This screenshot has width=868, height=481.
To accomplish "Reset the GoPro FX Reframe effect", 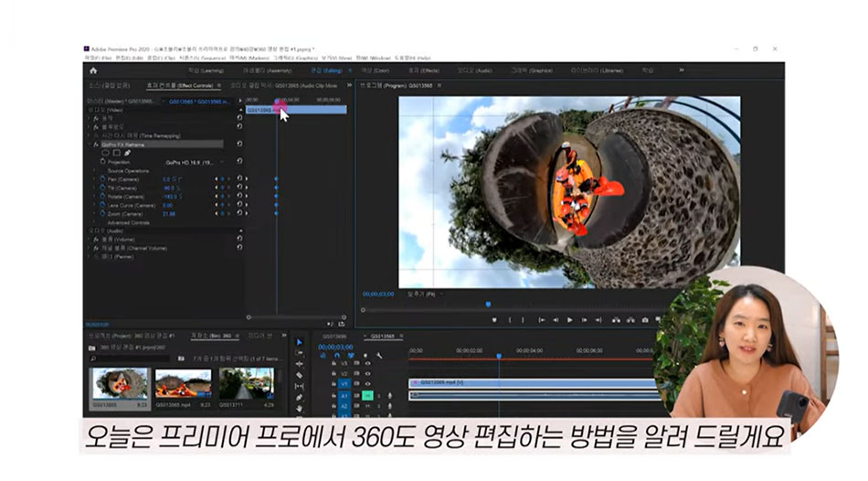I will [239, 144].
